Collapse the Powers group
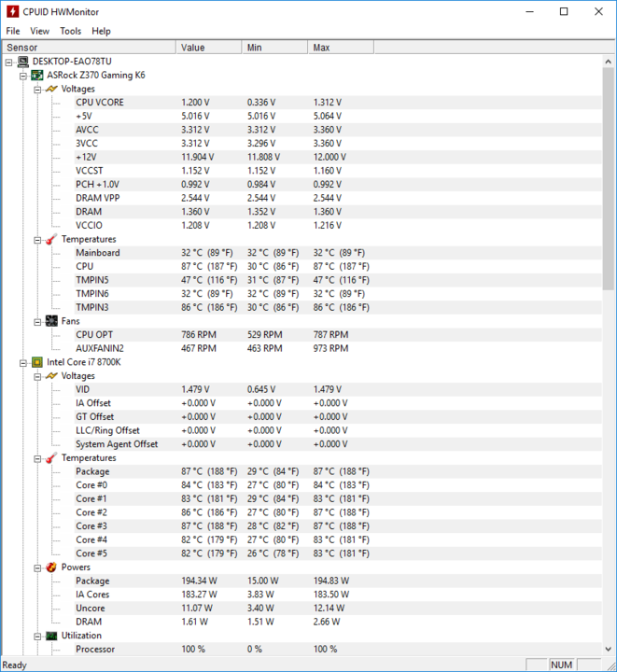This screenshot has height=672, width=617. coord(37,568)
